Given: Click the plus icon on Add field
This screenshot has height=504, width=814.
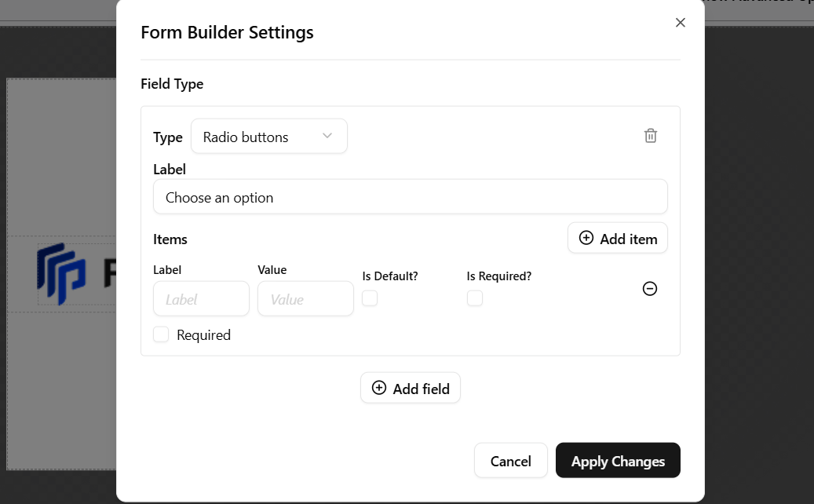Looking at the screenshot, I should (x=379, y=388).
